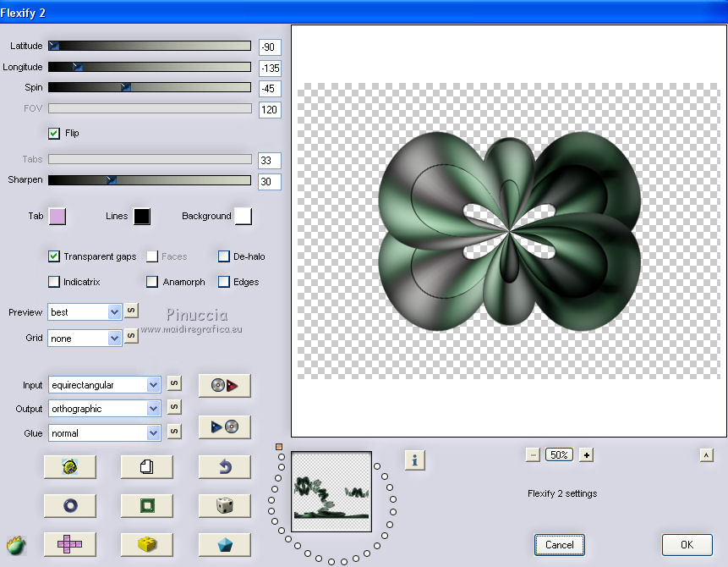Viewport: 728px width, 567px height.
Task: Click the dice randomize button
Action: [225, 506]
